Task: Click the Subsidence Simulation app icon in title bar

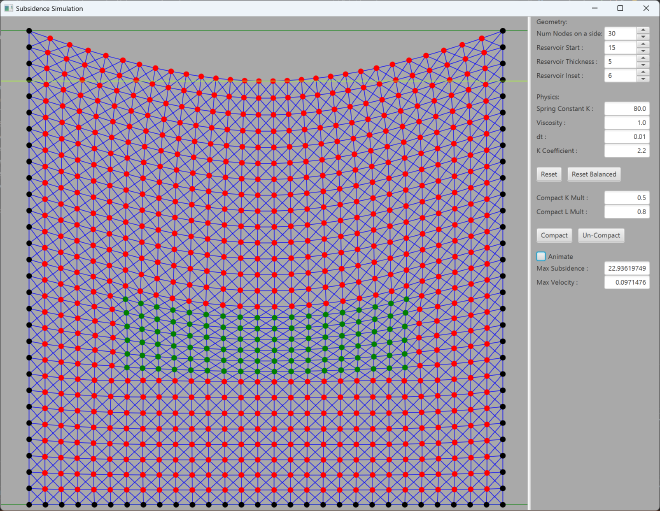Action: [8, 8]
